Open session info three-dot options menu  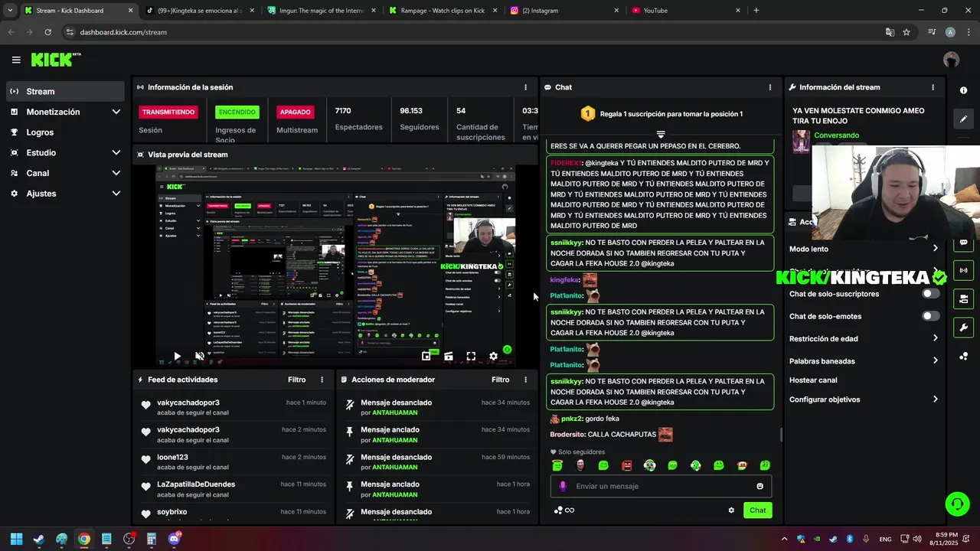tap(525, 87)
